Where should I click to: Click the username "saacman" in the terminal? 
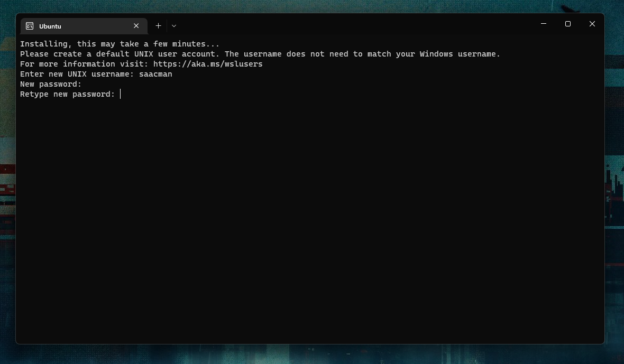155,74
